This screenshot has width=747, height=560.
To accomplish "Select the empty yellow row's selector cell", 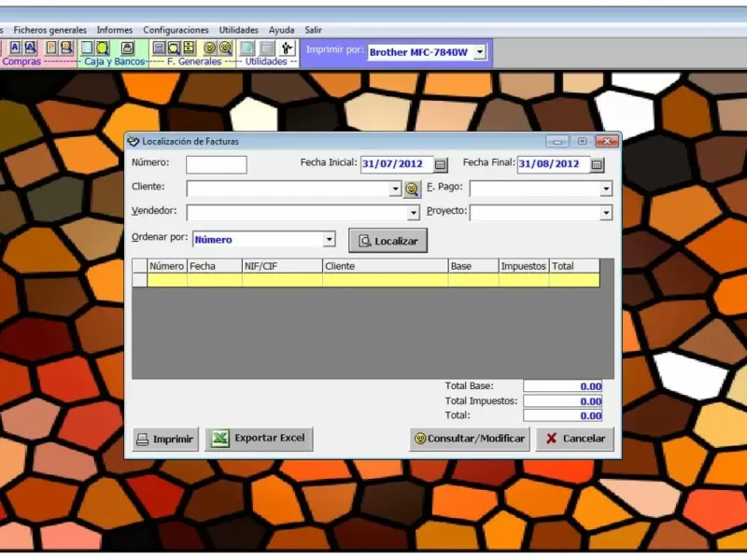I will [x=139, y=280].
